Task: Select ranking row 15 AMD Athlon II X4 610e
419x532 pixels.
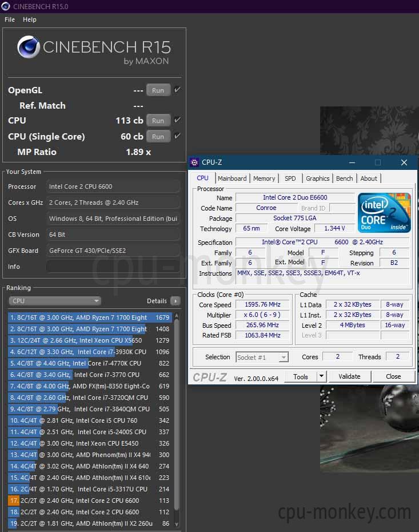Action: pos(90,478)
